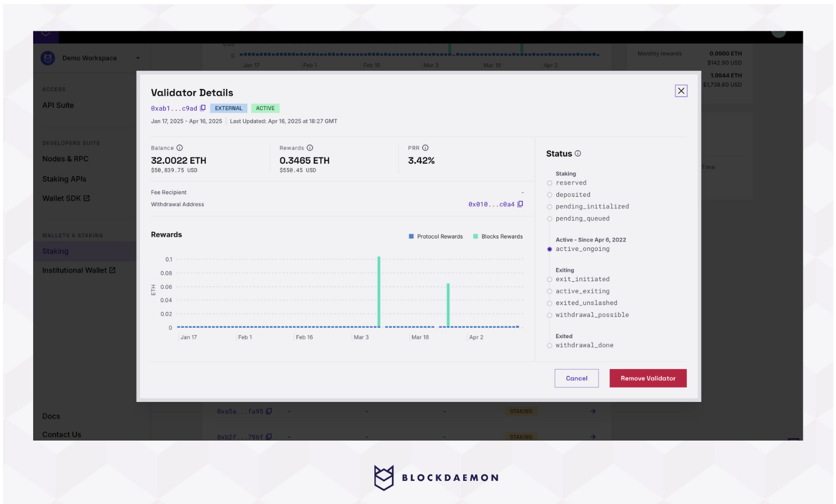Select the deposited status radio

[x=550, y=195]
